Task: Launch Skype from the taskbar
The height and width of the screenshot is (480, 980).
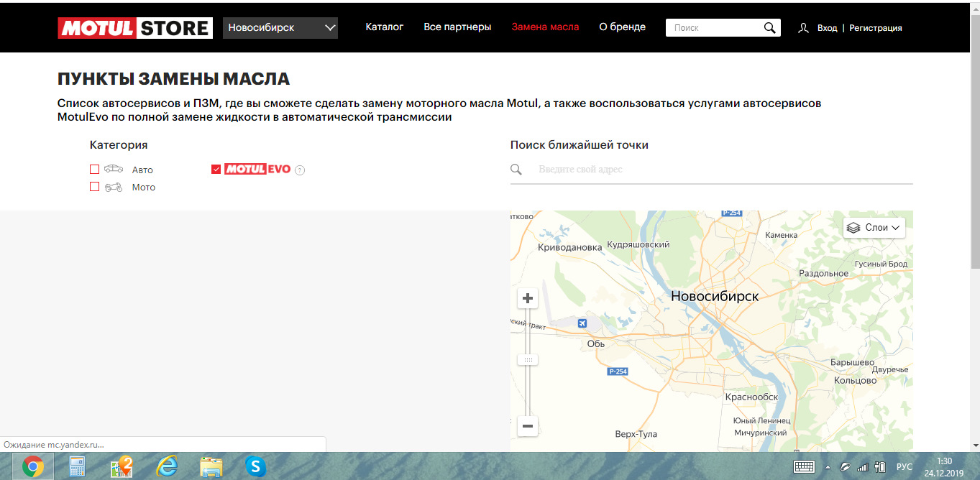Action: pyautogui.click(x=255, y=467)
